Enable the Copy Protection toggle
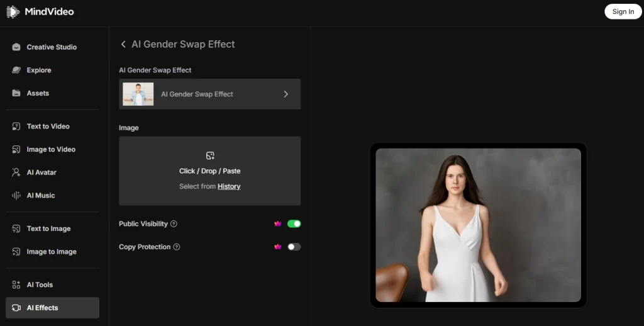Screen dimensions: 644x326 point(294,247)
